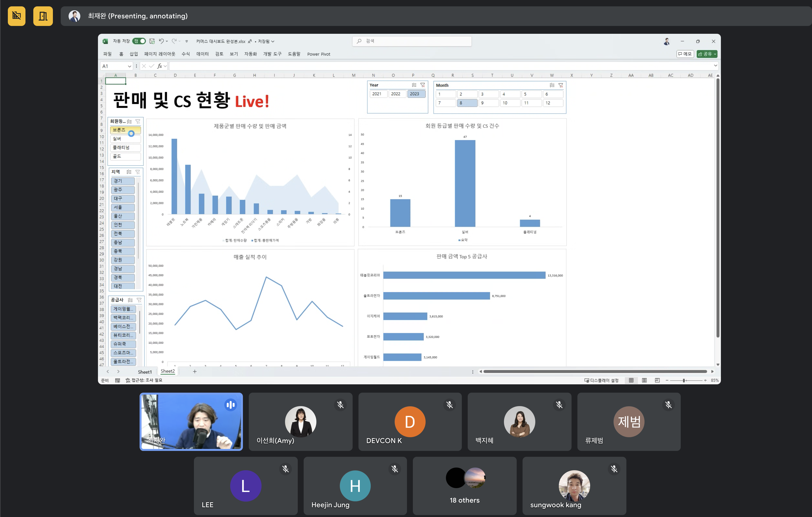This screenshot has width=812, height=517.
Task: Switch to page break preview view icon
Action: click(x=657, y=380)
